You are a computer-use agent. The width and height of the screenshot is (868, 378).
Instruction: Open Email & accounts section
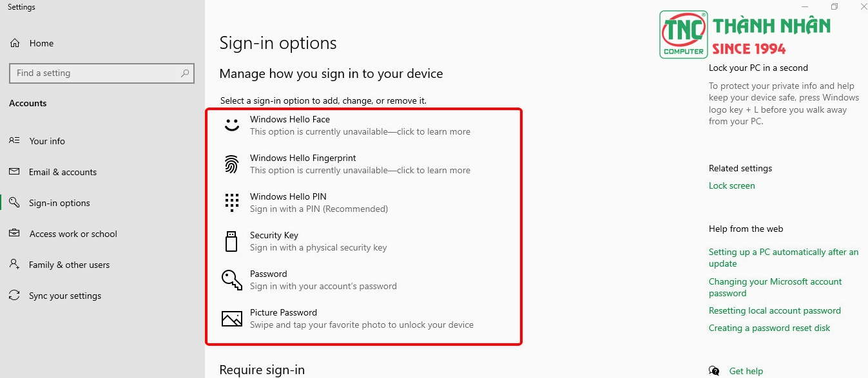coord(63,172)
